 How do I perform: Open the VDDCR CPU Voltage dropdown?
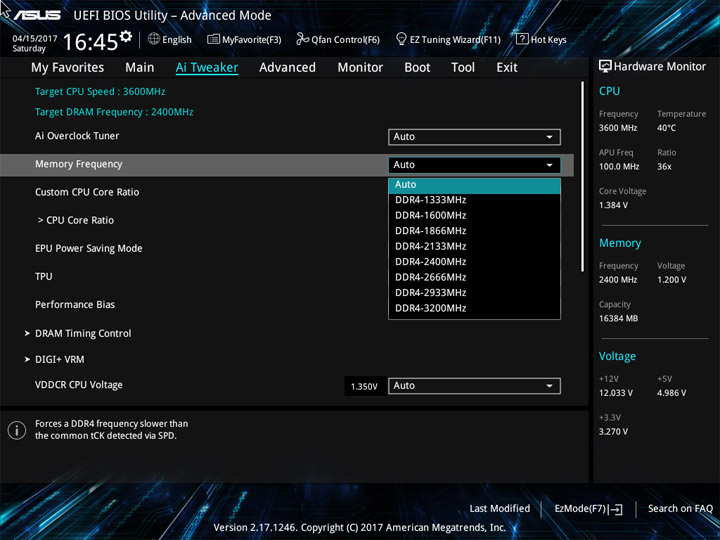tap(474, 386)
